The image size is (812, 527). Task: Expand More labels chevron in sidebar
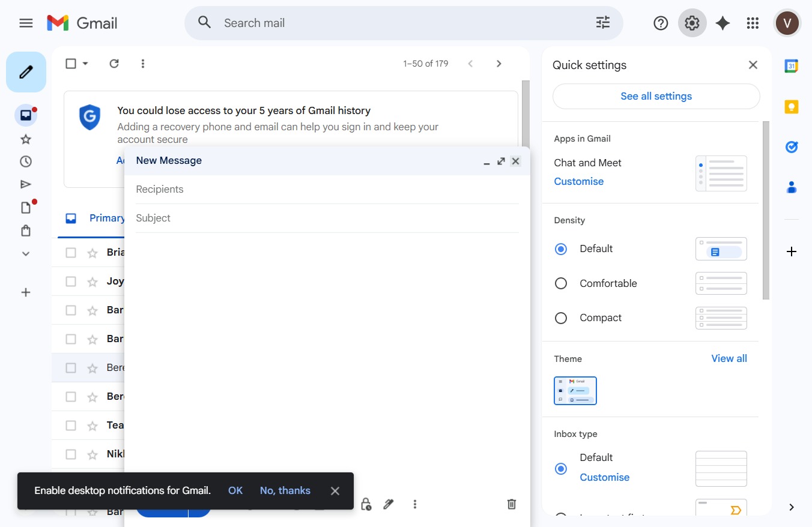click(26, 253)
